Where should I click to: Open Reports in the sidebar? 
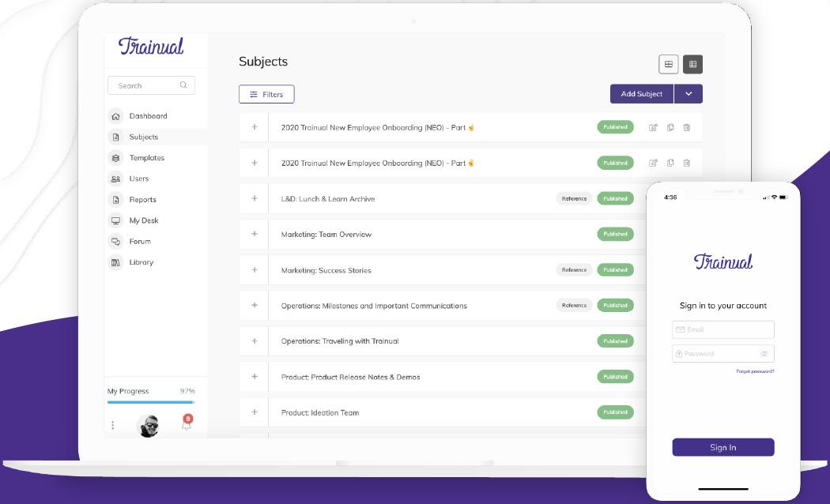tap(142, 199)
